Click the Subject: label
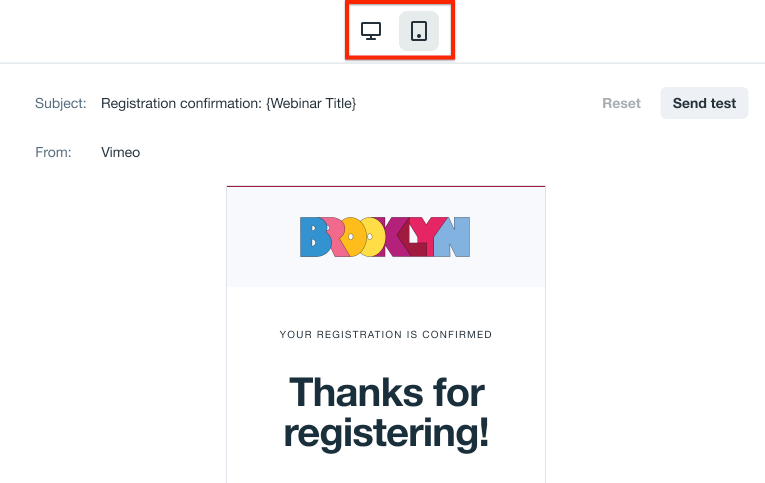This screenshot has height=483, width=765. tap(60, 103)
